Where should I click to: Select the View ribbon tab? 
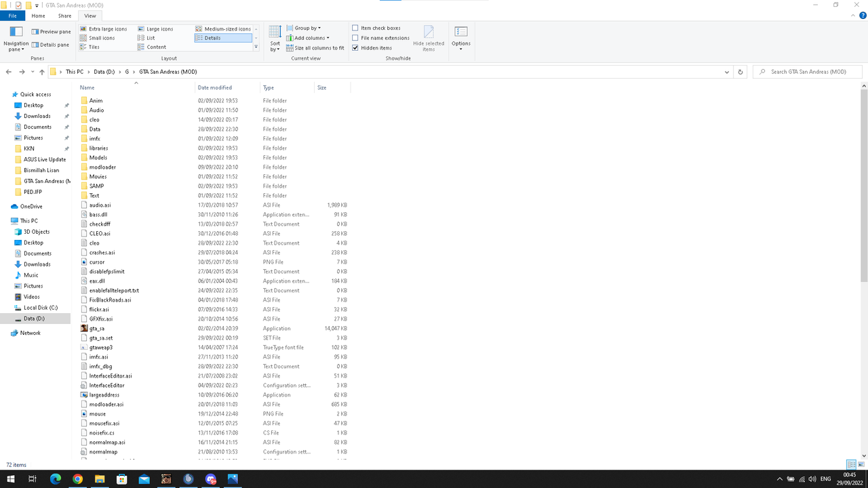[90, 16]
